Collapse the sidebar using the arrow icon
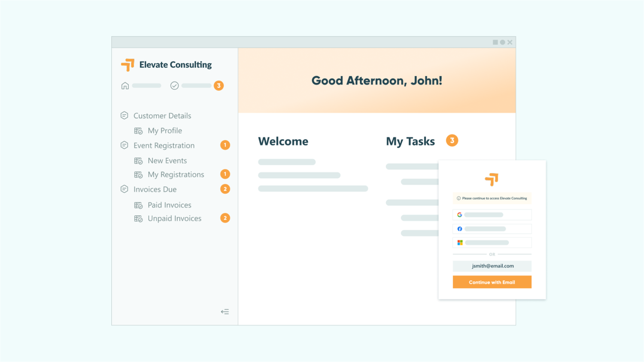Viewport: 644px width, 362px height. [225, 311]
